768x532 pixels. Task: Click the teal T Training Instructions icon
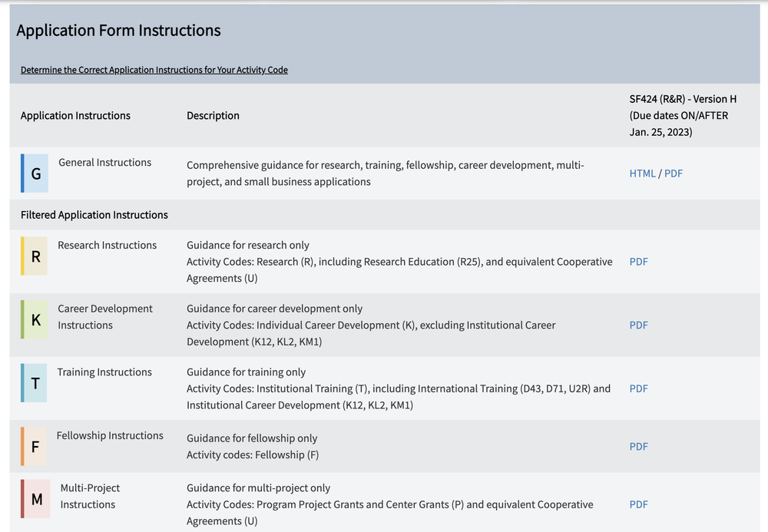[x=35, y=383]
